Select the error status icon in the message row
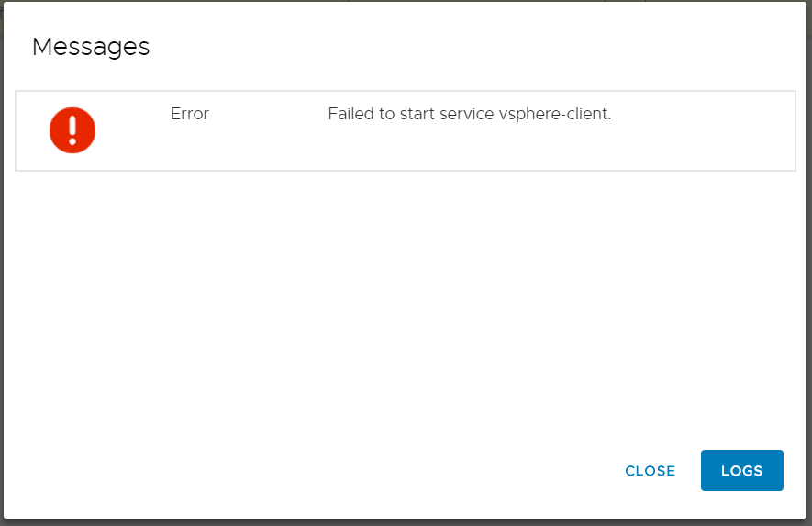Viewport: 812px width, 526px height. point(72,130)
